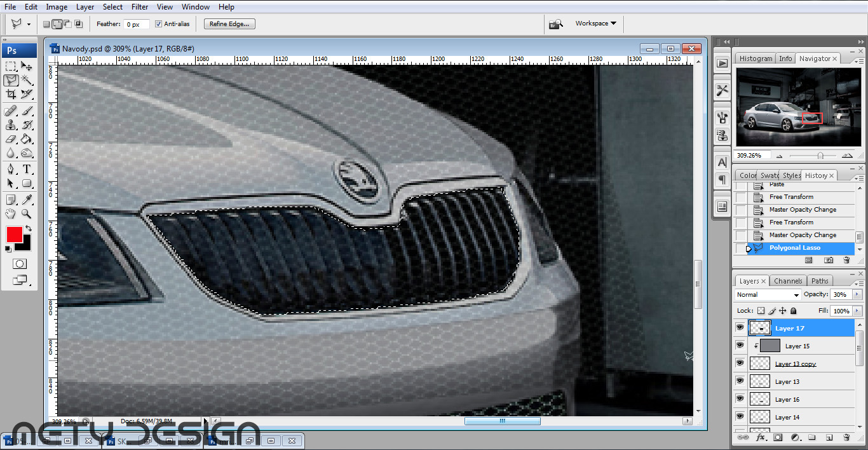Open the tool preset picker arrow

click(x=29, y=24)
